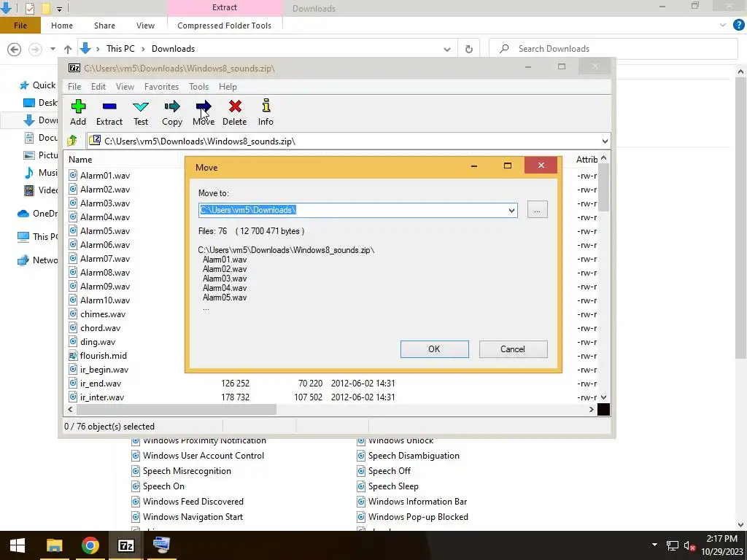Screen dimensions: 747x560
Task: Cancel the Move dialog
Action: pyautogui.click(x=513, y=349)
